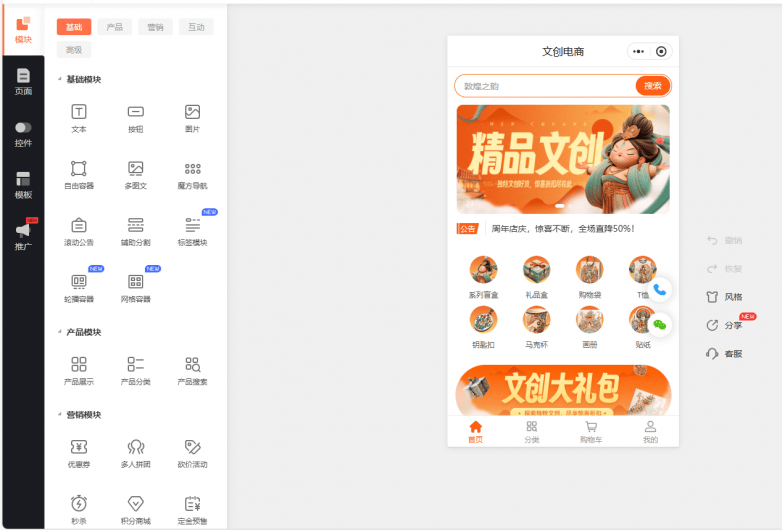
Task: Open 风格 style settings
Action: click(x=725, y=297)
